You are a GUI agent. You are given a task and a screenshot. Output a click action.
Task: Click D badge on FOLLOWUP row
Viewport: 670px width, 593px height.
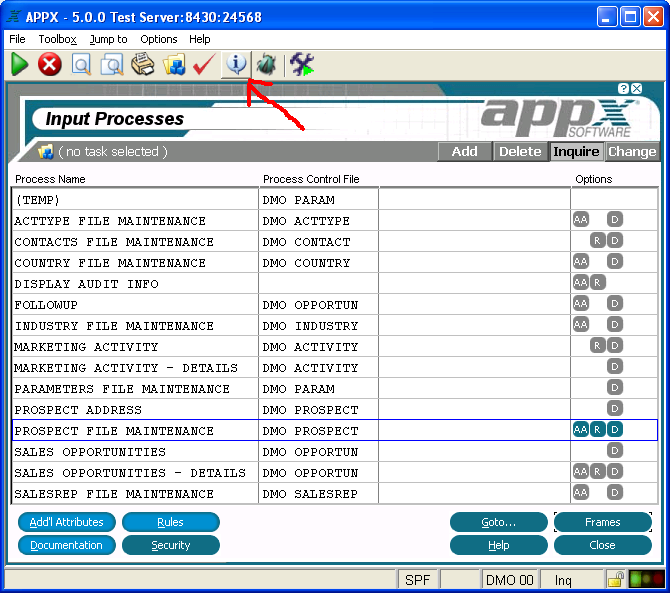coord(615,304)
